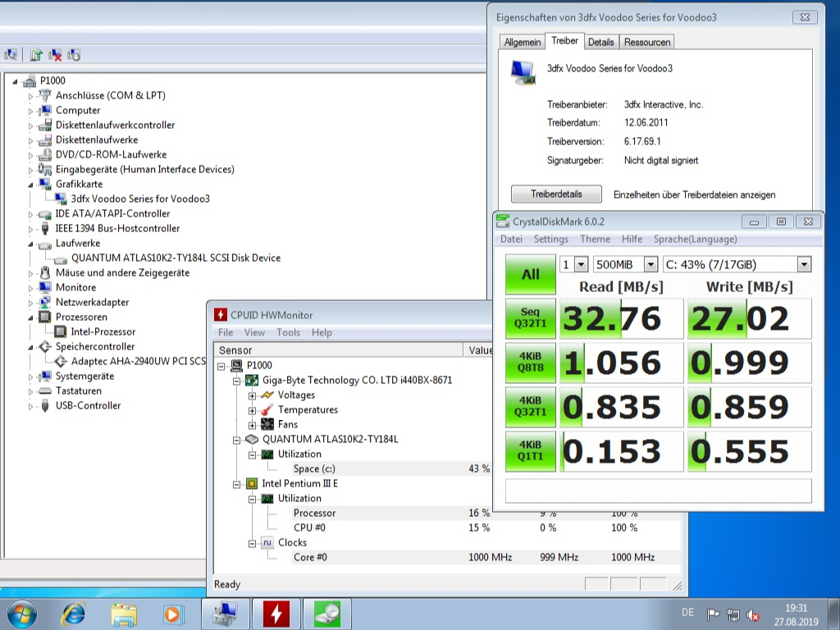Open the Windows Start menu
Image resolution: width=840 pixels, height=630 pixels.
click(x=22, y=614)
